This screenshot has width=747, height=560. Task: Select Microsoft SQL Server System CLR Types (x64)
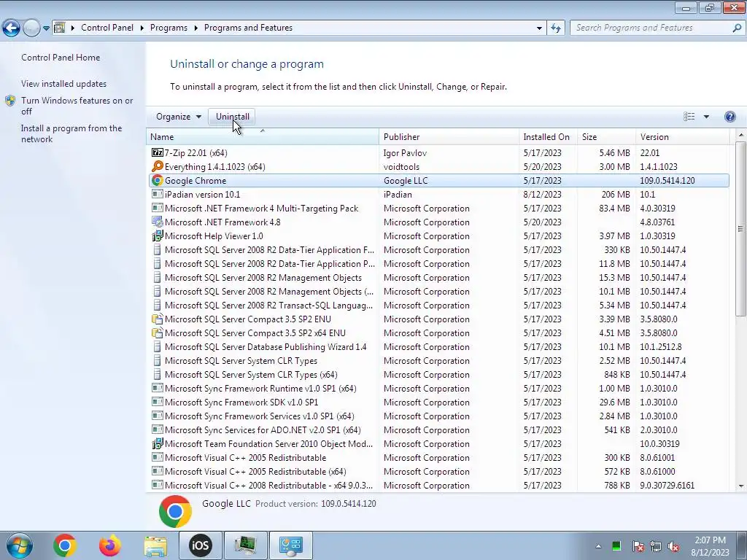click(x=251, y=374)
